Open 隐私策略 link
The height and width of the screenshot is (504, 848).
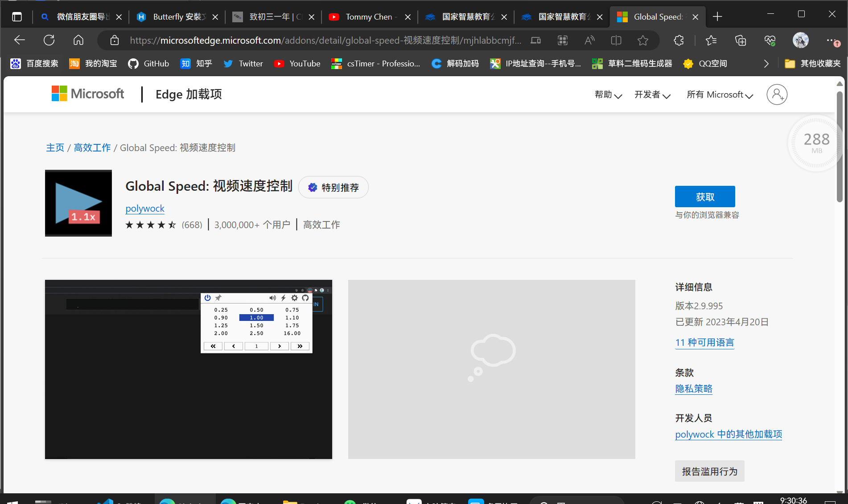694,389
